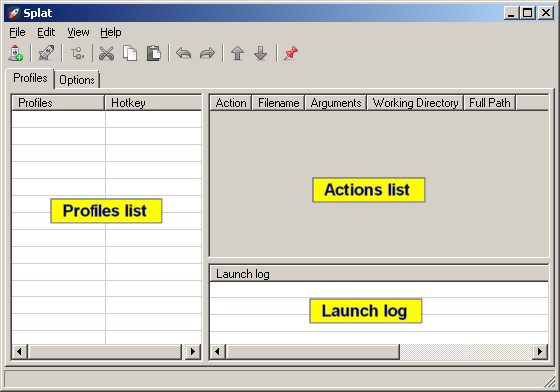
Task: Click right arrow of launch log scrollbar
Action: pyautogui.click(x=540, y=352)
